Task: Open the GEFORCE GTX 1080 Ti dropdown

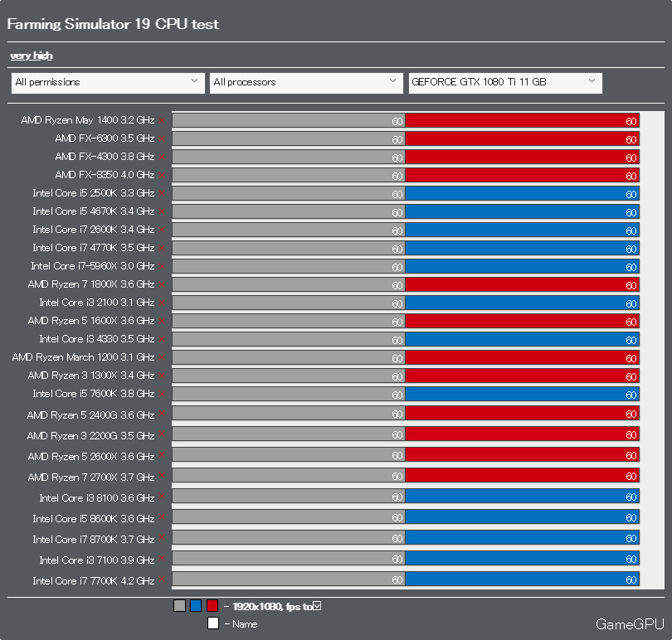Action: pyautogui.click(x=504, y=82)
